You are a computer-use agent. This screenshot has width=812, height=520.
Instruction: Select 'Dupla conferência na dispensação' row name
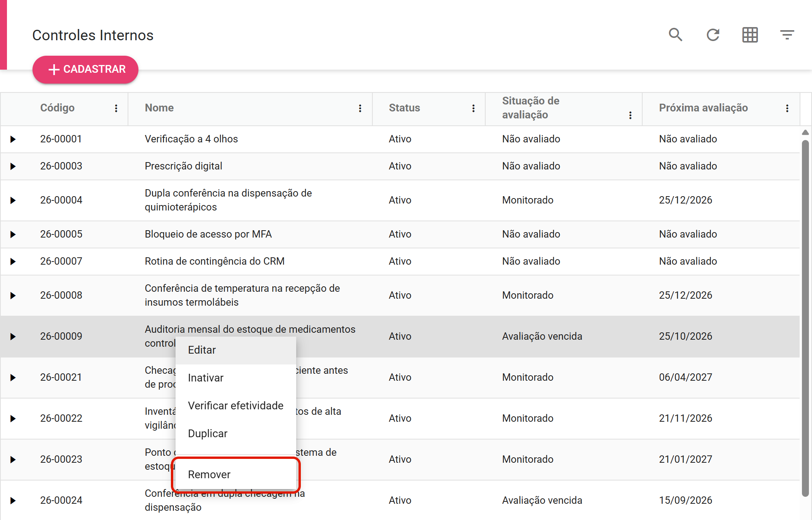tap(228, 200)
